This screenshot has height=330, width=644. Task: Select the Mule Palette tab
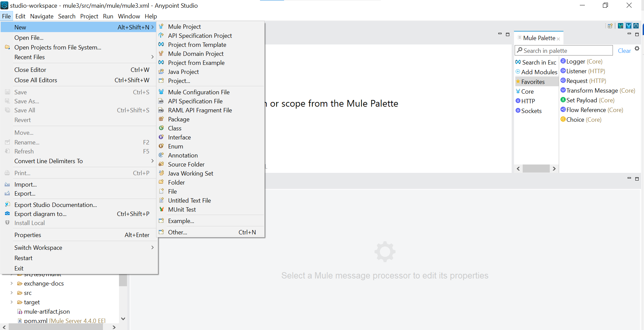point(539,38)
